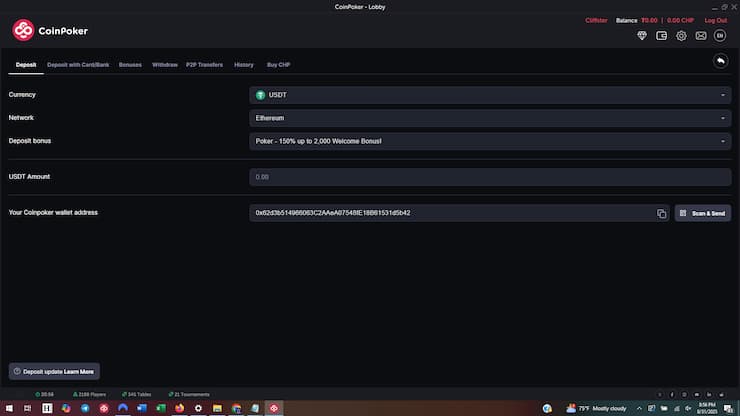Click the CoinPoker logo
This screenshot has height=416, width=740.
50,31
